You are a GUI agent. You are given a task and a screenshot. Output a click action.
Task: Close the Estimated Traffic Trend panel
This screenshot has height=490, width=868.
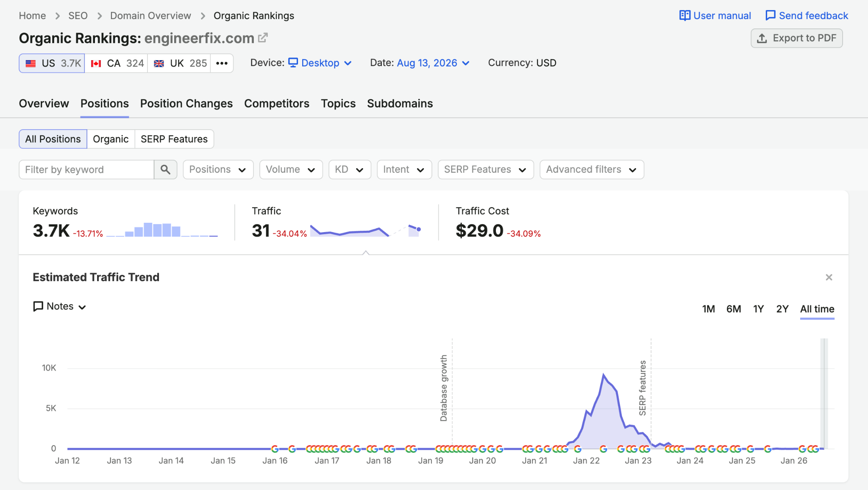click(x=829, y=277)
